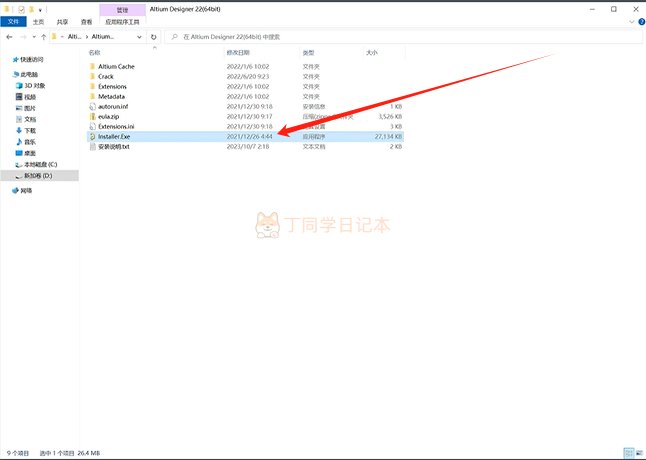Screen dimensions: 646x460
Task: Refresh the current folder view
Action: tap(154, 37)
